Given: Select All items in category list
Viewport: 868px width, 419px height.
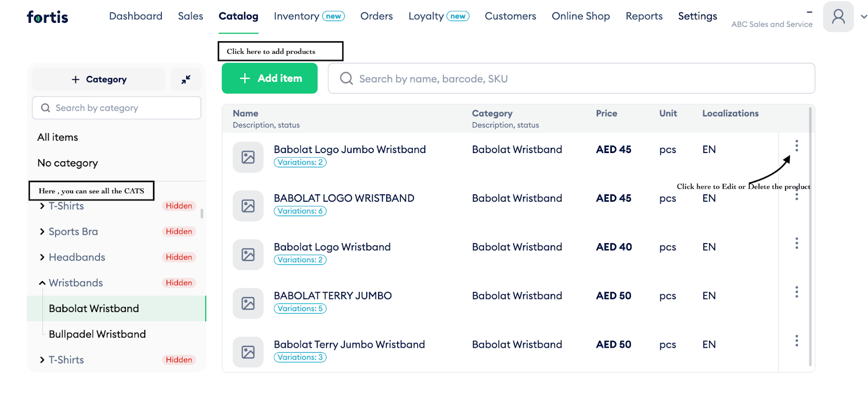Looking at the screenshot, I should [58, 137].
